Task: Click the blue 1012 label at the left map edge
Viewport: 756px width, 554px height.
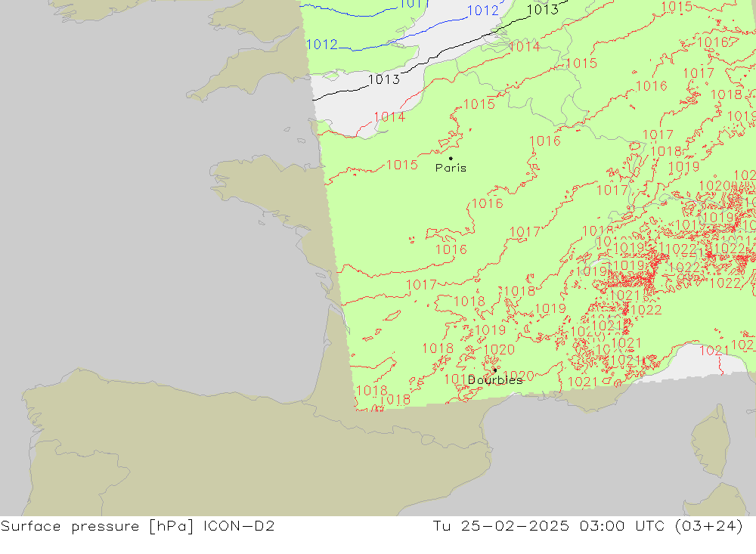Action: coord(321,45)
